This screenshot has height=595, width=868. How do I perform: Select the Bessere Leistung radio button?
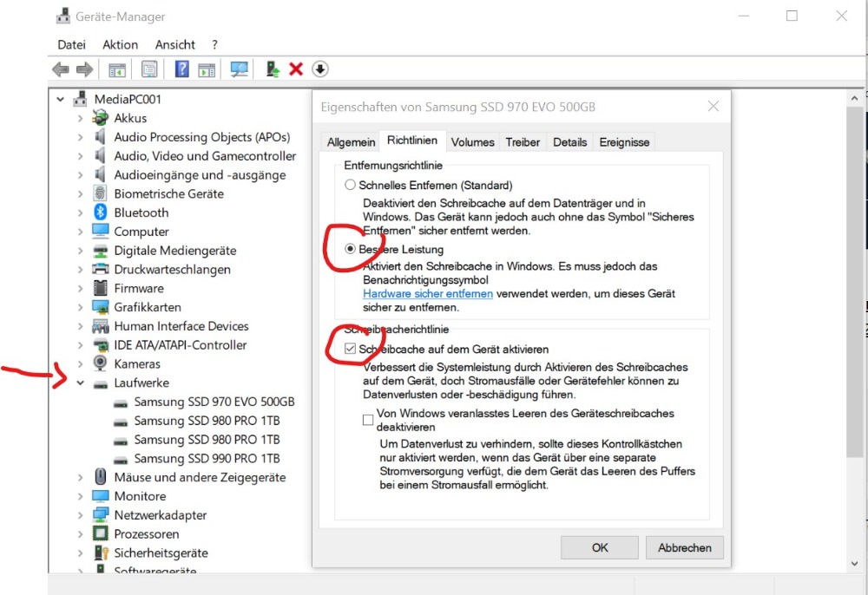pyautogui.click(x=350, y=249)
